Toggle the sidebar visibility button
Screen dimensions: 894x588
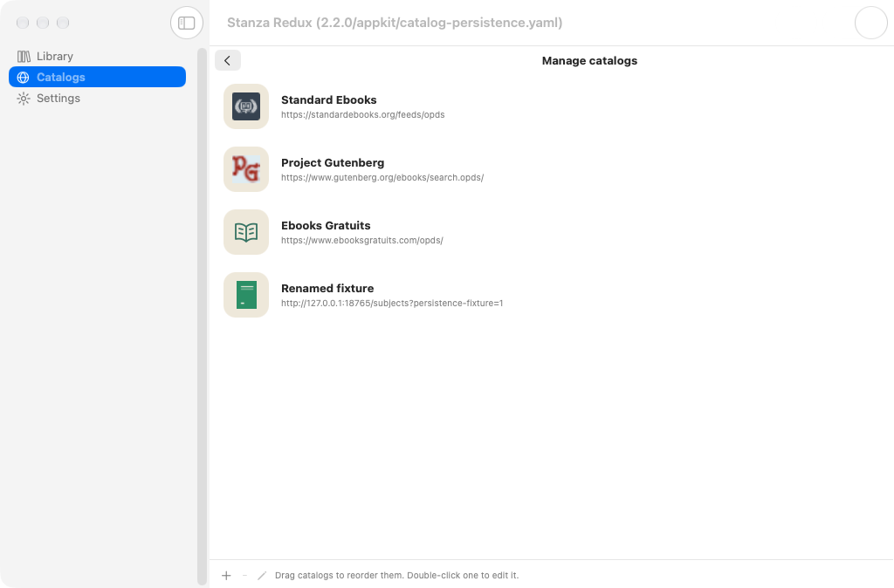tap(187, 23)
